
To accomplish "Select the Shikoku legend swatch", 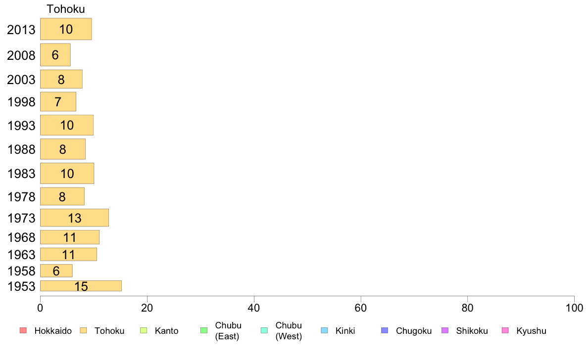I will pyautogui.click(x=445, y=330).
